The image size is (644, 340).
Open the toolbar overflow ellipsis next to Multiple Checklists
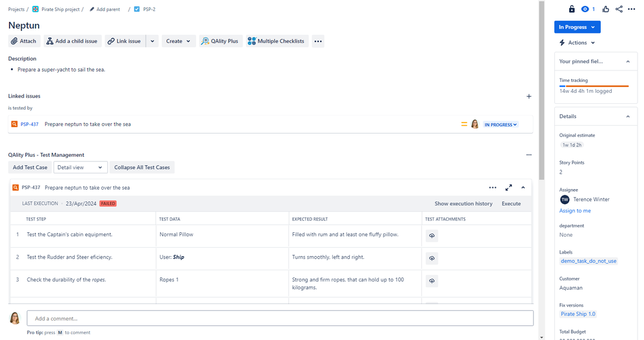pos(318,41)
